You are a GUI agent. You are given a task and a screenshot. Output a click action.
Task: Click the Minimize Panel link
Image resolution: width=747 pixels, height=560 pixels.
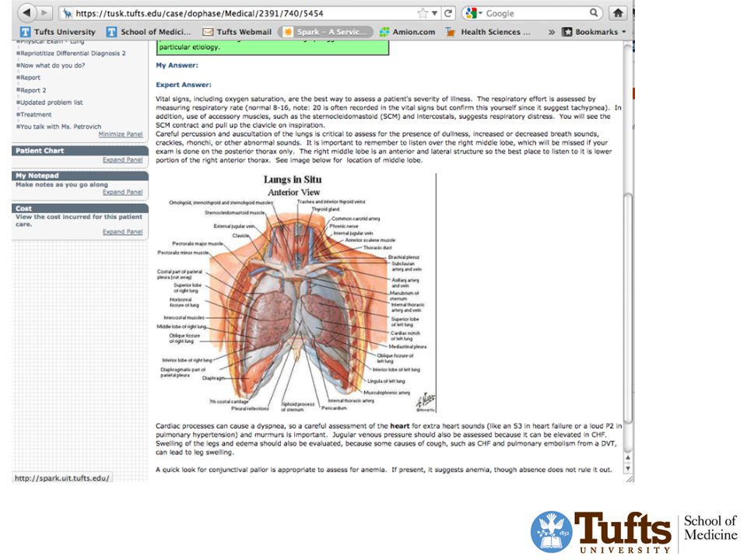[x=121, y=135]
